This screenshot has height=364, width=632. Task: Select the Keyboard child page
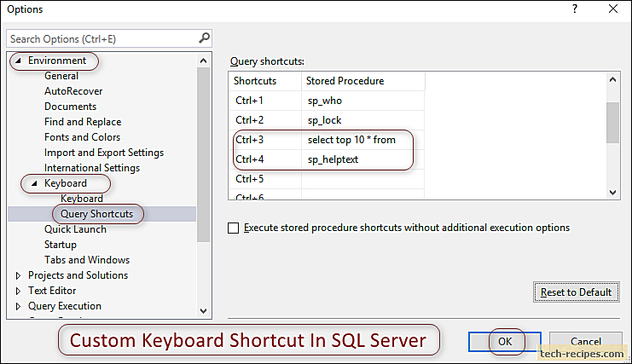(x=82, y=199)
